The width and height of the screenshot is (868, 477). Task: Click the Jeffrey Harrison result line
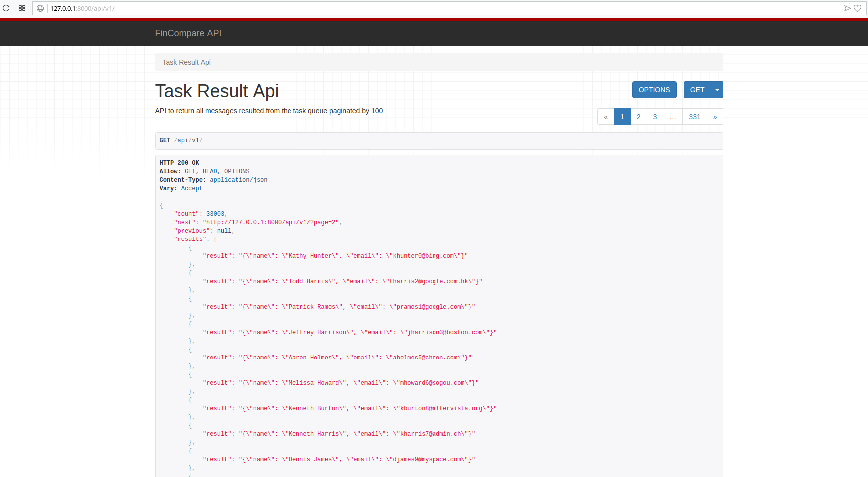click(x=350, y=333)
